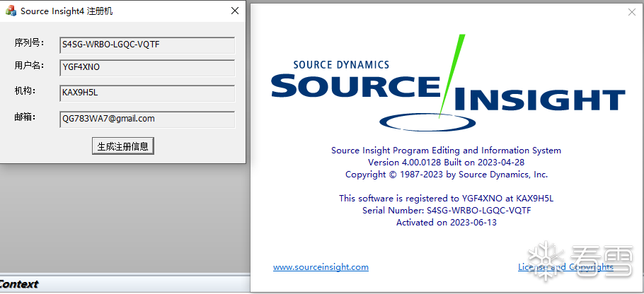The width and height of the screenshot is (644, 294).
Task: Click the Copyright 1987-2023 Source Dynamics line
Action: click(x=447, y=175)
